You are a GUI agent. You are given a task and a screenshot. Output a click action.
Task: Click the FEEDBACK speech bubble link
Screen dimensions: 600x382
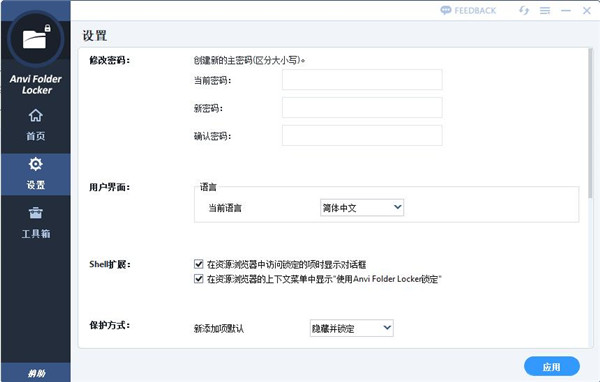pos(468,10)
